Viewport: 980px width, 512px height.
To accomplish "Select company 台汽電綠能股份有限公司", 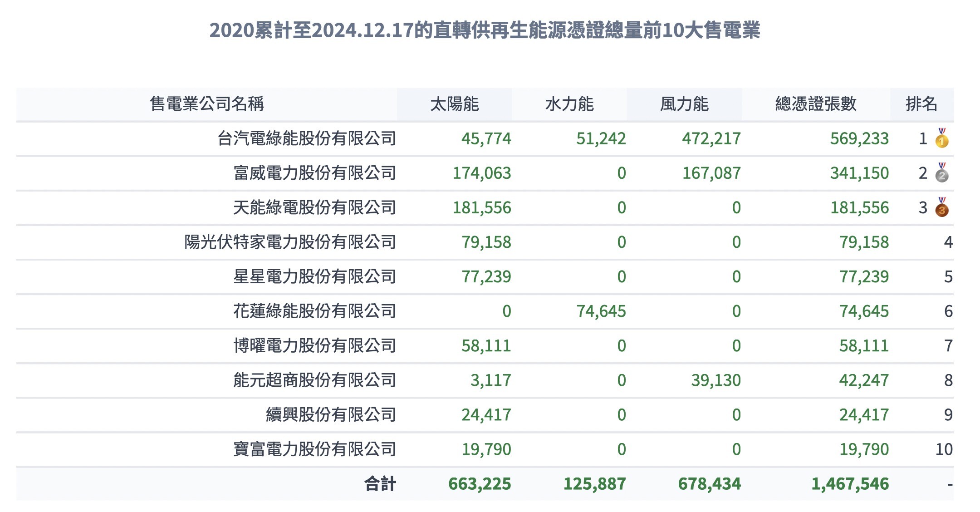I will (x=307, y=138).
